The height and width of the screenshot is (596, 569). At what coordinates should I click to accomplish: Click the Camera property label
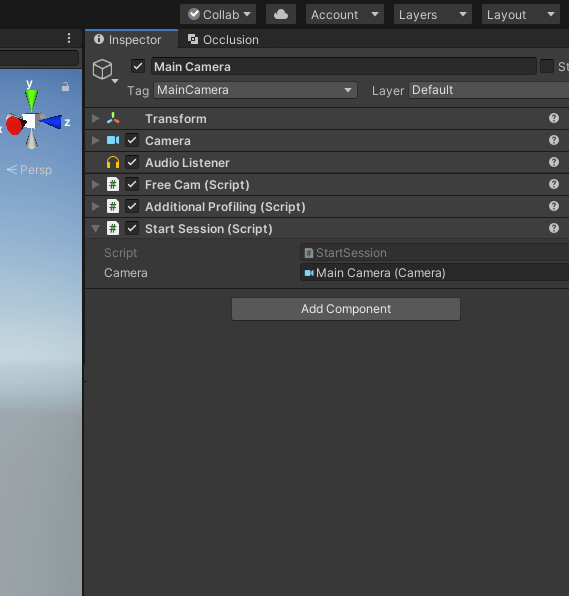tap(126, 273)
